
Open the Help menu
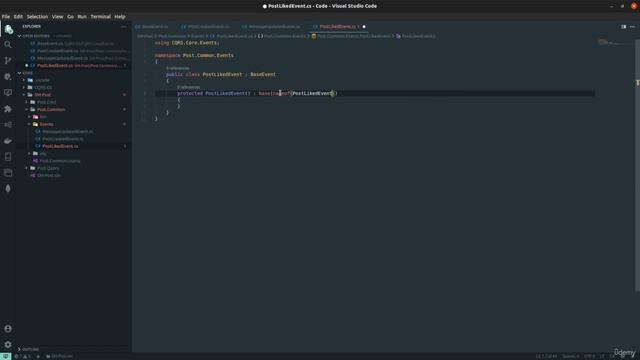pos(120,17)
